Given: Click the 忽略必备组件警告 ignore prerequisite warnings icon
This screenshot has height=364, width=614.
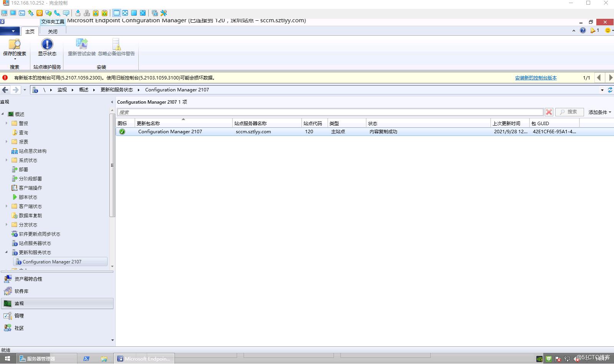Looking at the screenshot, I should 116,45.
